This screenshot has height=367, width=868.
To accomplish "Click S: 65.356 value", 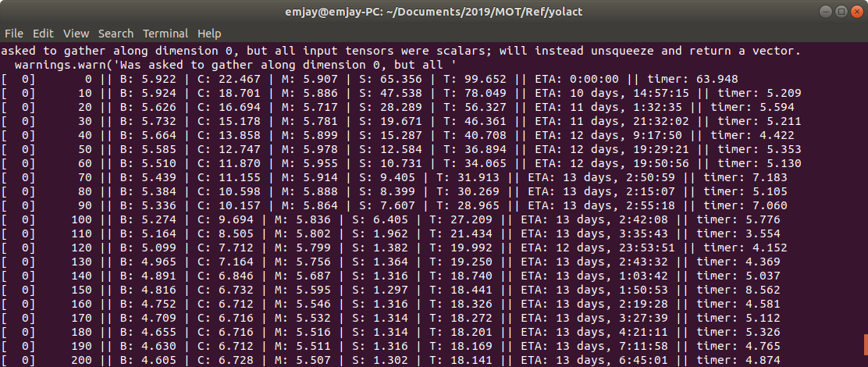I will [x=390, y=80].
